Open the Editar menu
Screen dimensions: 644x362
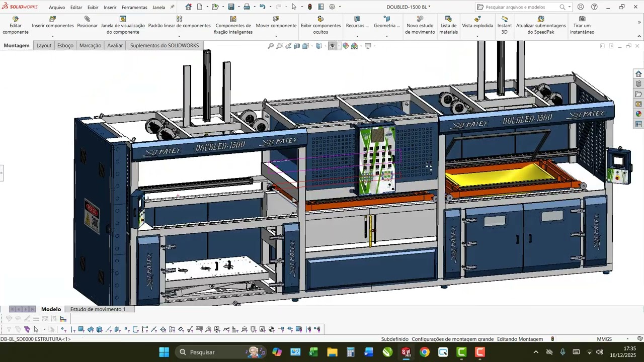click(x=76, y=8)
